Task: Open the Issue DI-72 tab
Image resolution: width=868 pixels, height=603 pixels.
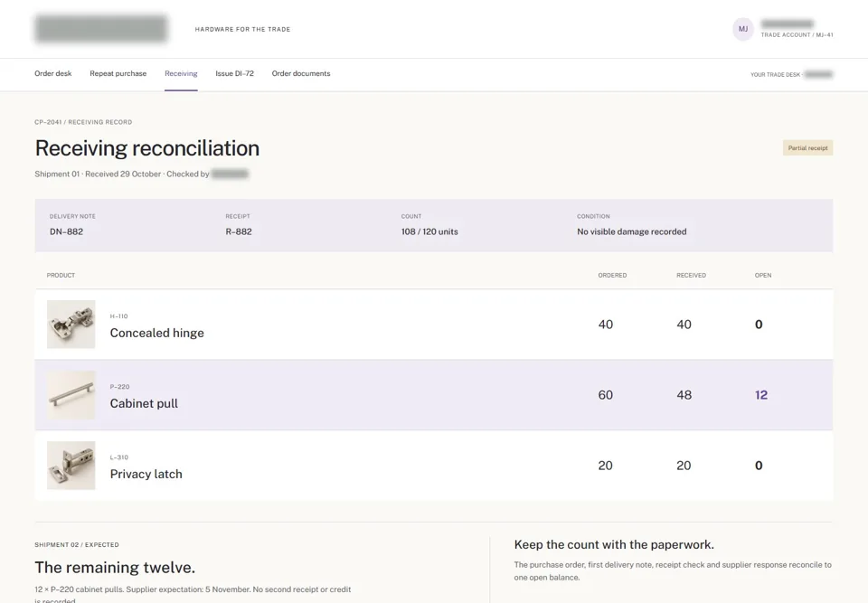Action: click(235, 73)
